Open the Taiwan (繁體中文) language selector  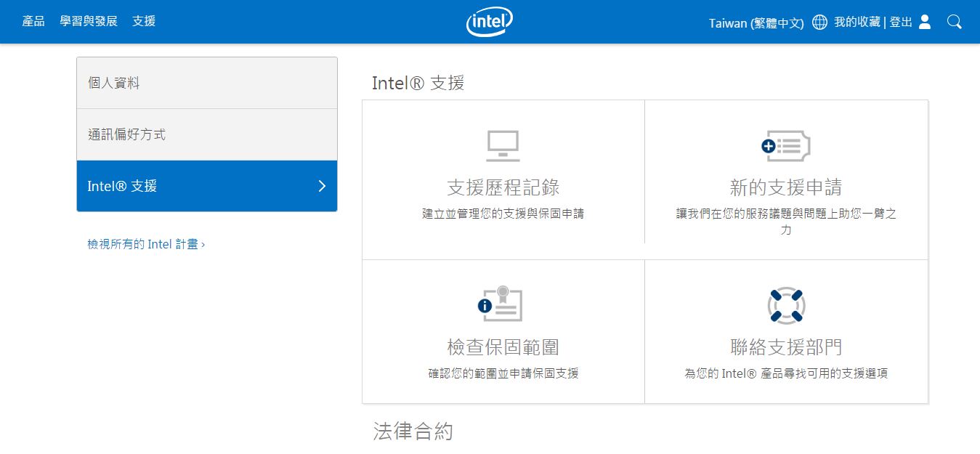pos(755,23)
